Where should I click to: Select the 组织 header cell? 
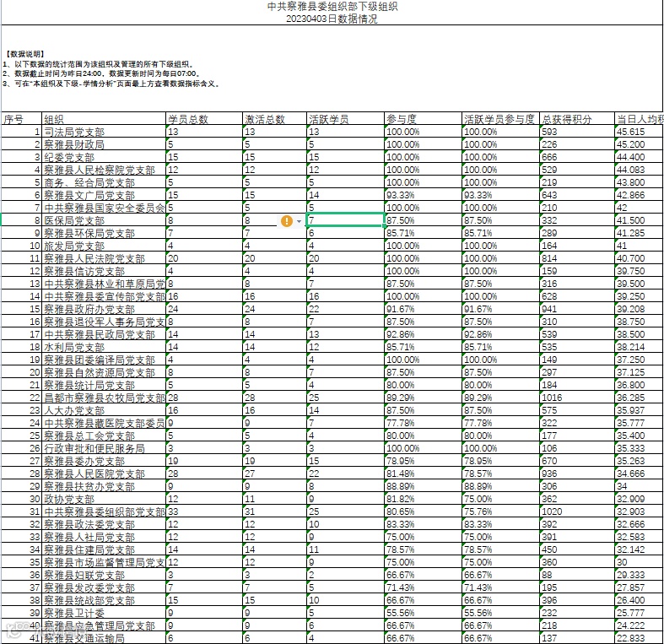tap(104, 119)
